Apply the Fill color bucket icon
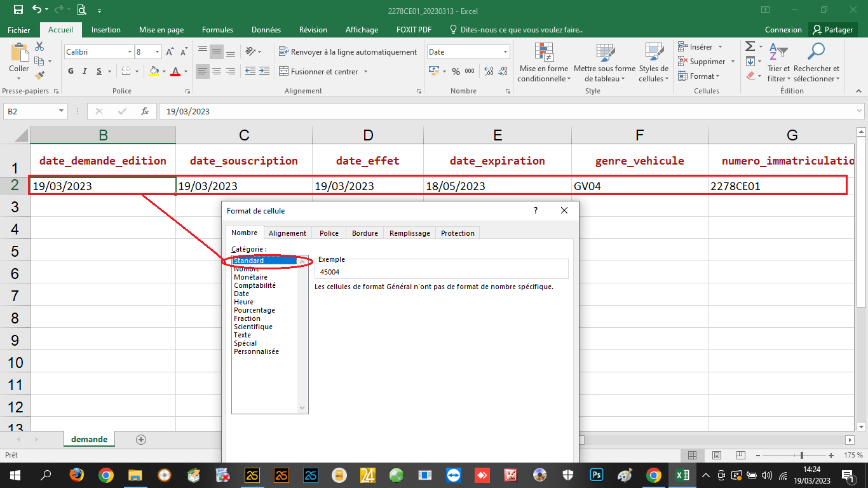This screenshot has width=868, height=488. (154, 71)
